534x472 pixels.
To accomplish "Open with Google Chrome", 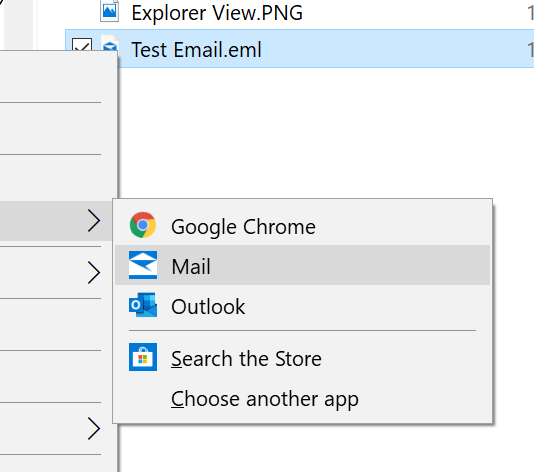I will click(302, 225).
